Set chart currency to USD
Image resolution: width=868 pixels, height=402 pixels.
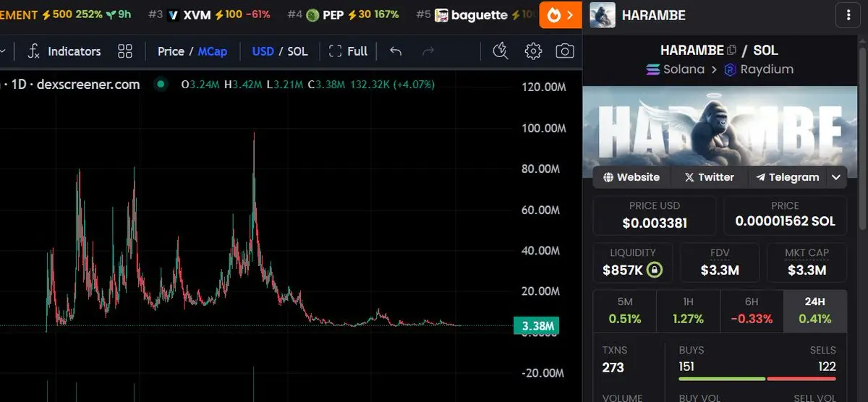(263, 51)
